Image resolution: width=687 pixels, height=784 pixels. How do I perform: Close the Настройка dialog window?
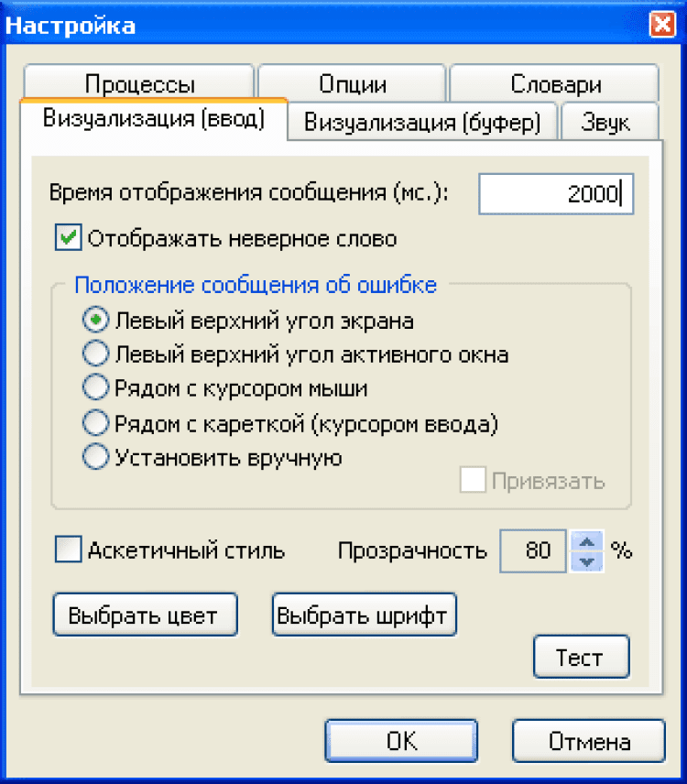click(661, 25)
